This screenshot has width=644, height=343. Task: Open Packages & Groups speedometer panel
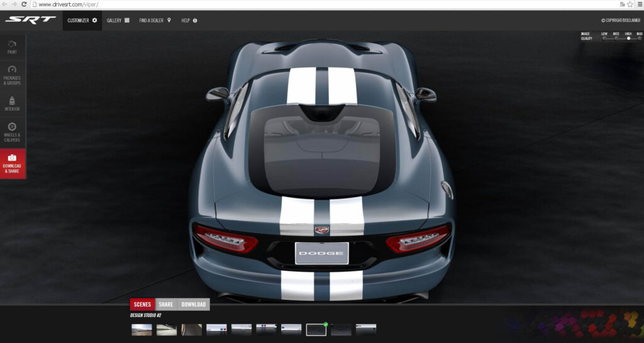coord(13,75)
